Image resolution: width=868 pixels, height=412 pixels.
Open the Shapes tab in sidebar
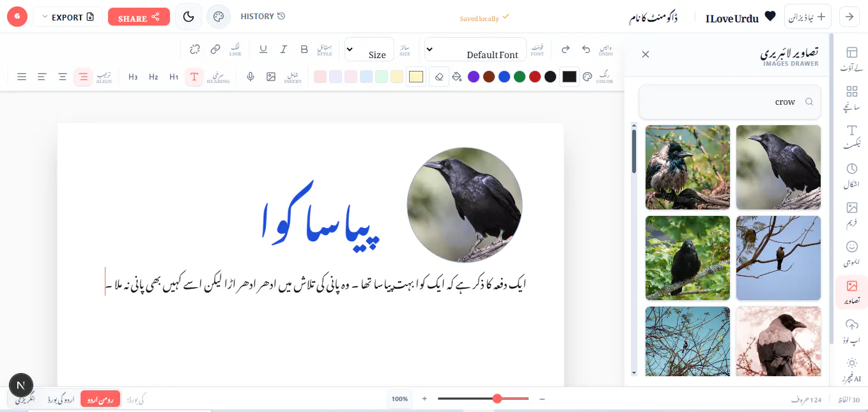pyautogui.click(x=851, y=176)
